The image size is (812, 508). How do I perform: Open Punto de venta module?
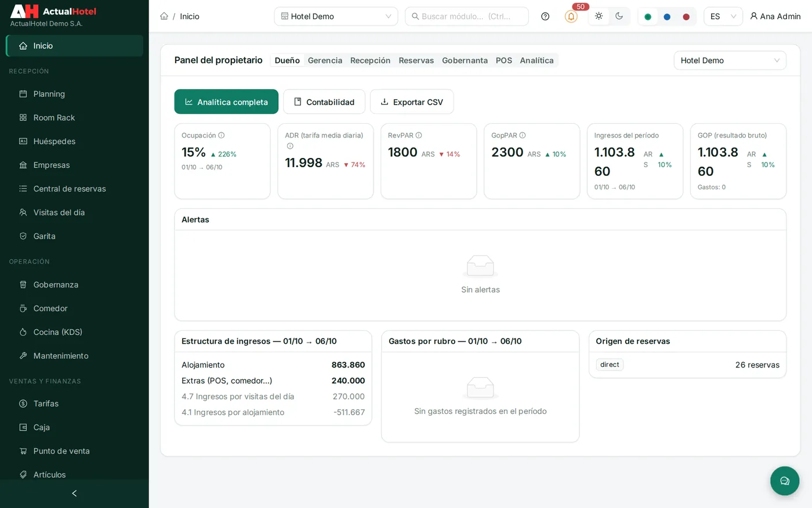point(74,451)
